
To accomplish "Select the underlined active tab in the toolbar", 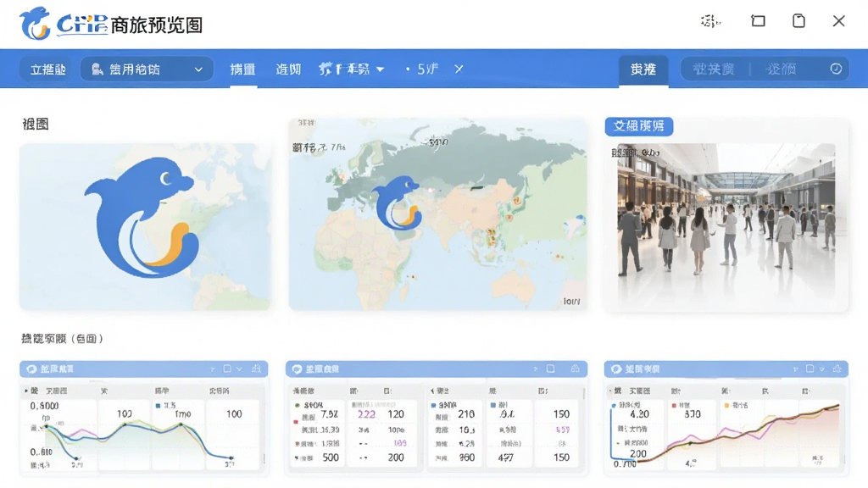I will coord(242,69).
